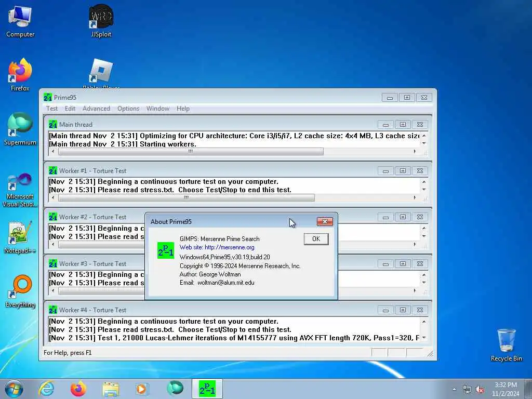The width and height of the screenshot is (532, 399).
Task: Select the Microsoft Visual Studio desktop shortcut
Action: 20,190
